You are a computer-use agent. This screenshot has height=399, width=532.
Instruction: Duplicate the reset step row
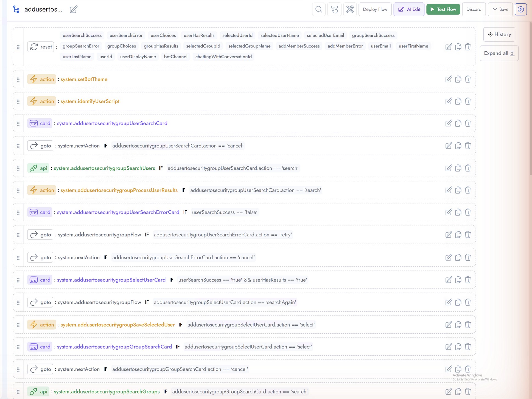tap(458, 47)
